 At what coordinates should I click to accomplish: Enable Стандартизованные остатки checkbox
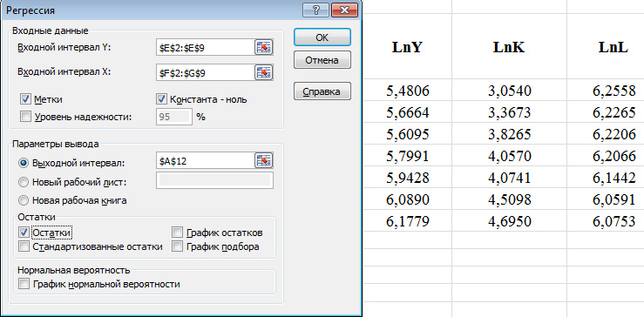point(24,246)
